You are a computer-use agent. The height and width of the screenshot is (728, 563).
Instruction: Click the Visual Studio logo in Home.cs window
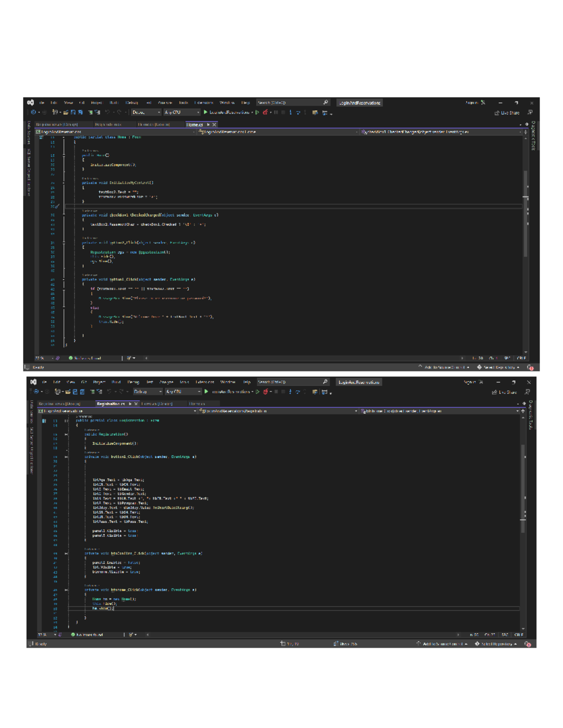point(30,103)
